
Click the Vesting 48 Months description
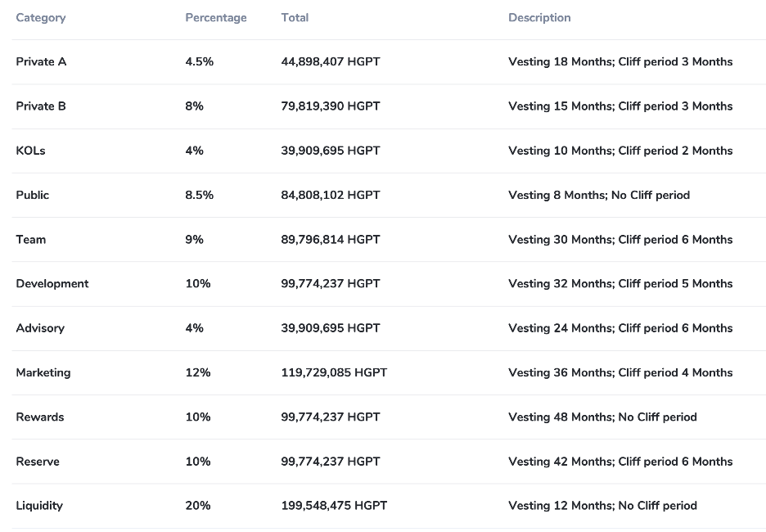coord(602,417)
